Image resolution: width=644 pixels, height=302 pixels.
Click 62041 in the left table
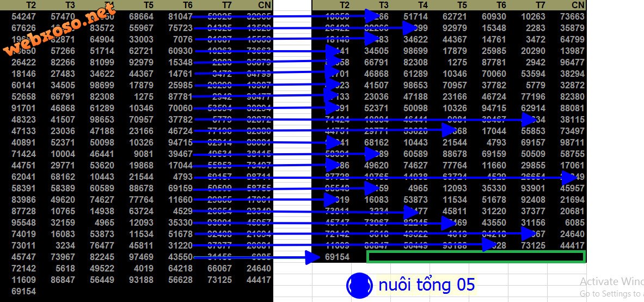24,177
